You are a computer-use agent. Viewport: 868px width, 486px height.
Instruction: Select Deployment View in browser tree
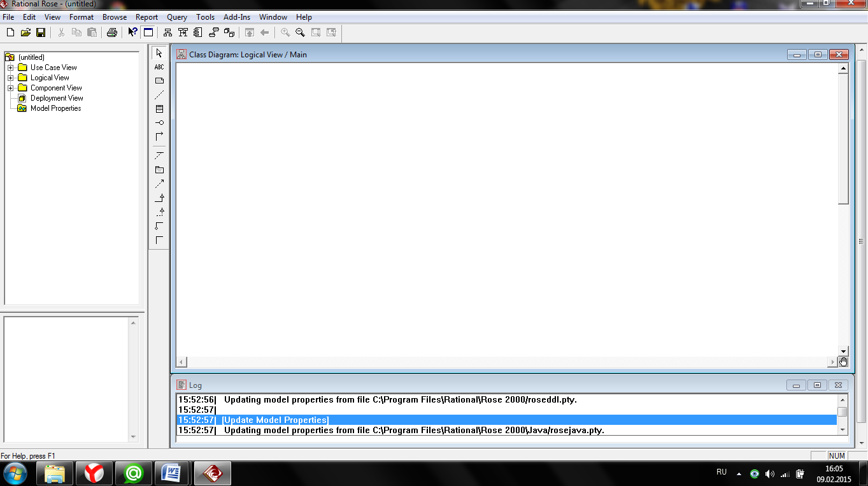[57, 98]
